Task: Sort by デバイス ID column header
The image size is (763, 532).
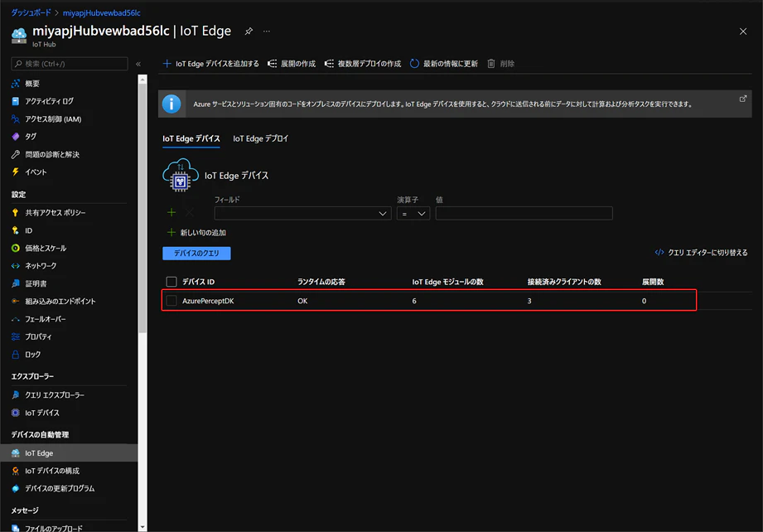Action: pos(199,282)
